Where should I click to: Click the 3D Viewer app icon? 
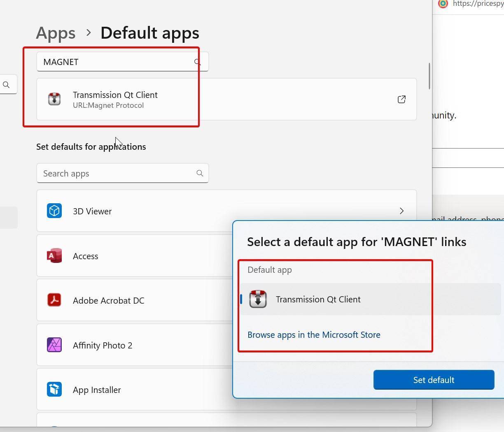point(54,211)
